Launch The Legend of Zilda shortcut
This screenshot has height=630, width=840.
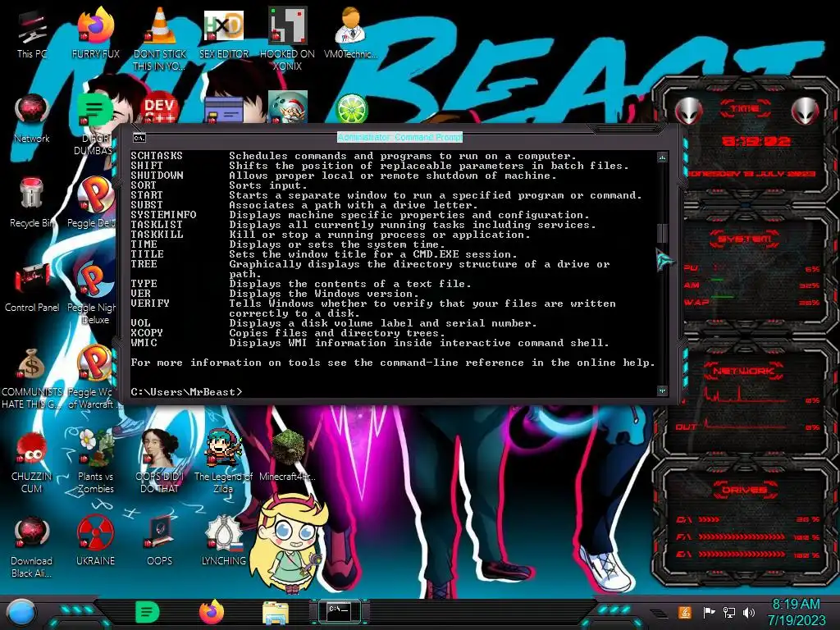223,462
